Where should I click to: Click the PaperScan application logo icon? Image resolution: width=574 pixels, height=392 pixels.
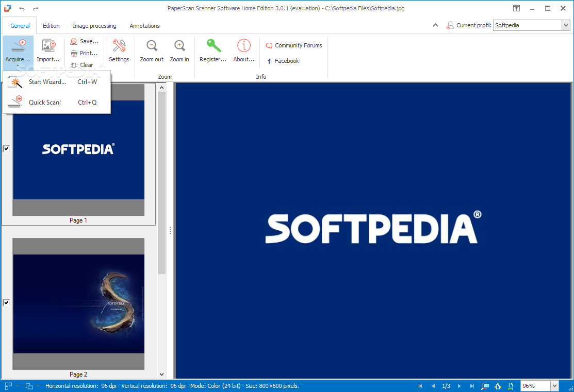click(7, 8)
